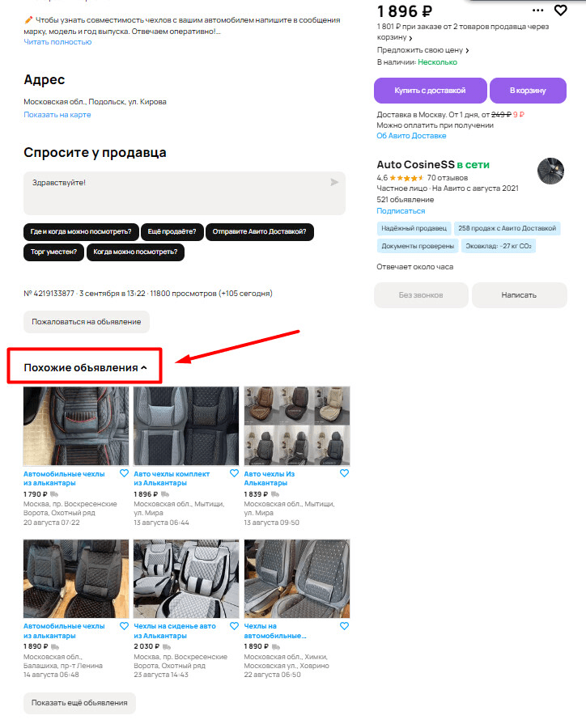The width and height of the screenshot is (586, 728).
Task: Open the Auto CosineSS seller avatar
Action: tap(550, 171)
